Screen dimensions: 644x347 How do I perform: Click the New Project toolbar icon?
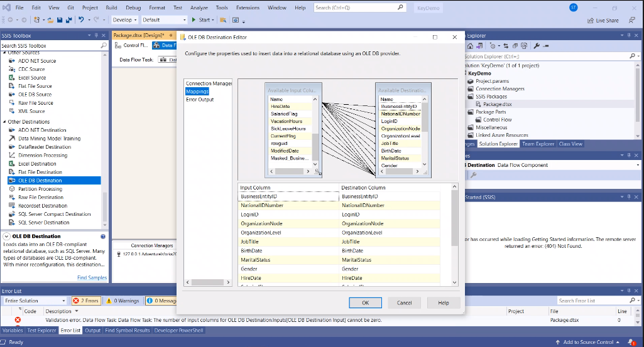[36, 19]
